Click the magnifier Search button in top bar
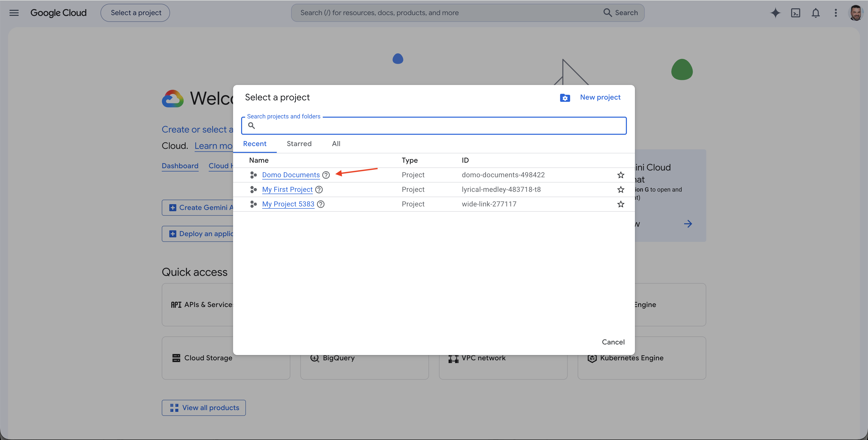Image resolution: width=868 pixels, height=440 pixels. point(620,13)
